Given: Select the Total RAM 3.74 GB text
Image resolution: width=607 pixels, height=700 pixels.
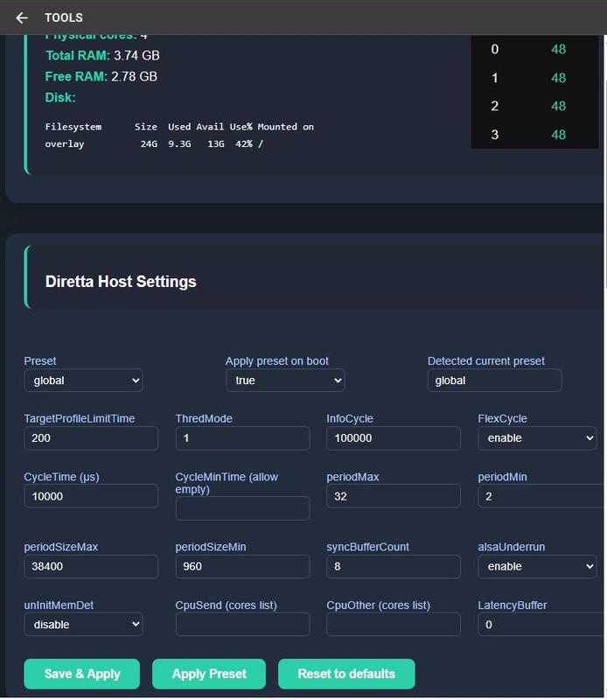Looking at the screenshot, I should [x=102, y=55].
